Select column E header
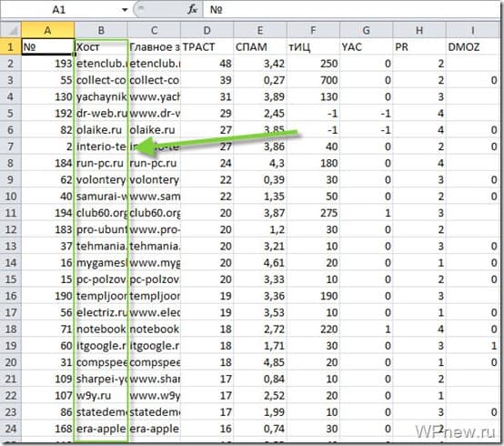 (x=260, y=31)
